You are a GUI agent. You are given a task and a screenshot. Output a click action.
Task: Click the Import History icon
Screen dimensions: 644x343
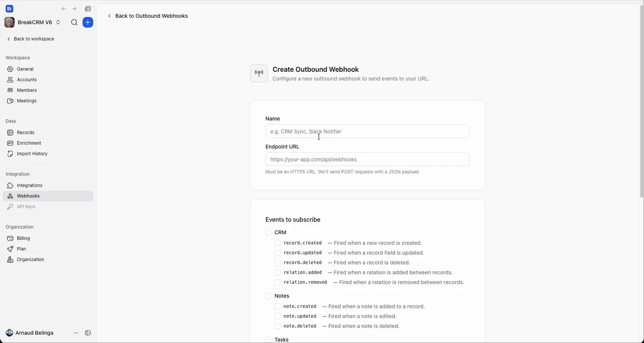point(10,154)
